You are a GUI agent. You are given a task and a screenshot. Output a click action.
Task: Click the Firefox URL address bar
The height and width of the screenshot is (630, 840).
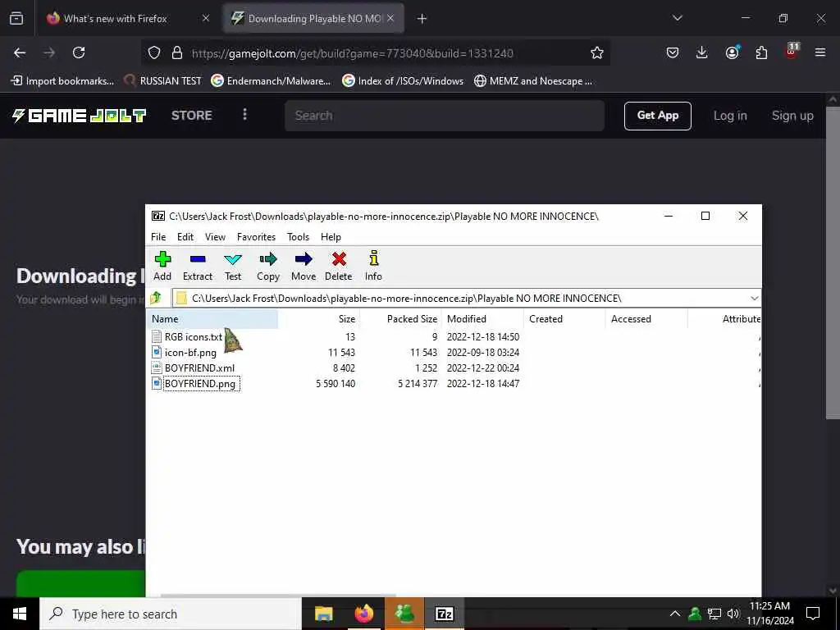pos(375,53)
